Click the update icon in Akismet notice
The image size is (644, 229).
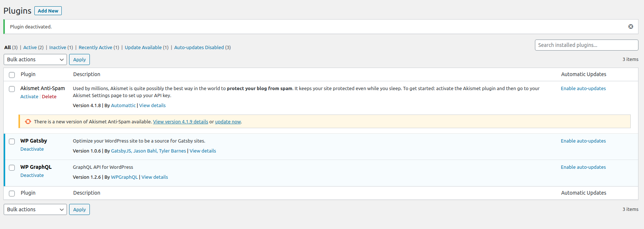pos(28,122)
